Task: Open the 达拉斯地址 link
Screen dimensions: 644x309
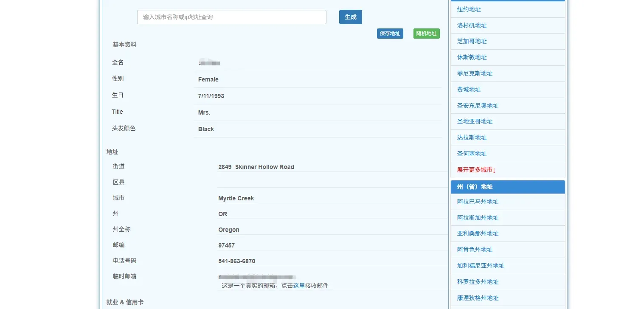Action: tap(472, 138)
